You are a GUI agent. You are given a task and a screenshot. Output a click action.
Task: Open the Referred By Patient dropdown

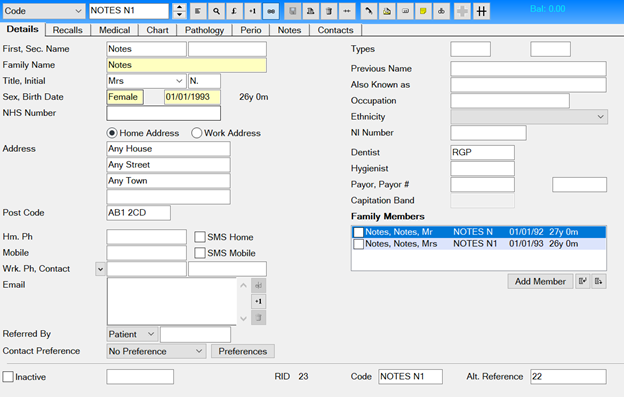pos(133,334)
